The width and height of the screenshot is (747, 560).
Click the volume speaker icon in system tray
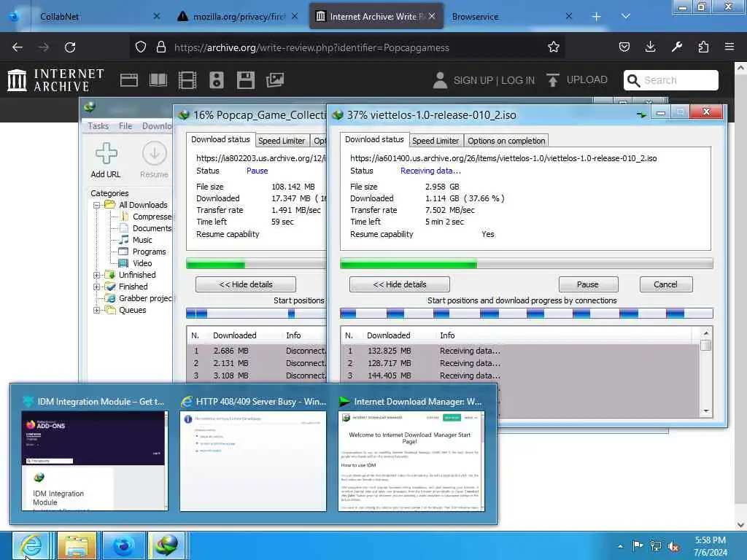673,547
